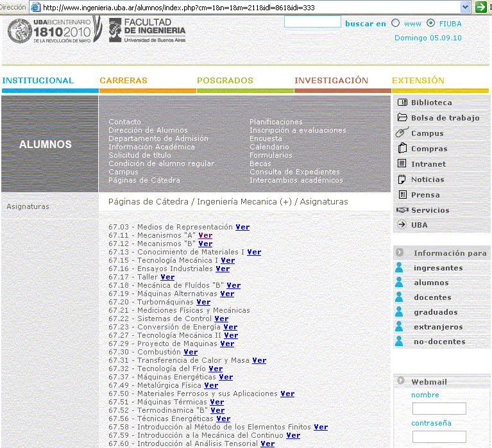The width and height of the screenshot is (492, 448).
Task: Open Ver link for 67.11 Mecanismos "A"
Action: pos(205,235)
